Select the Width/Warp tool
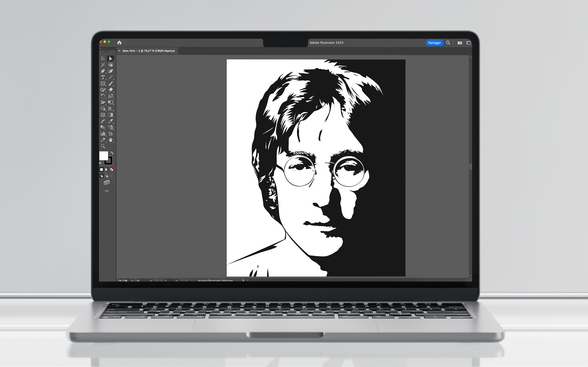This screenshot has width=588, height=367. (103, 102)
